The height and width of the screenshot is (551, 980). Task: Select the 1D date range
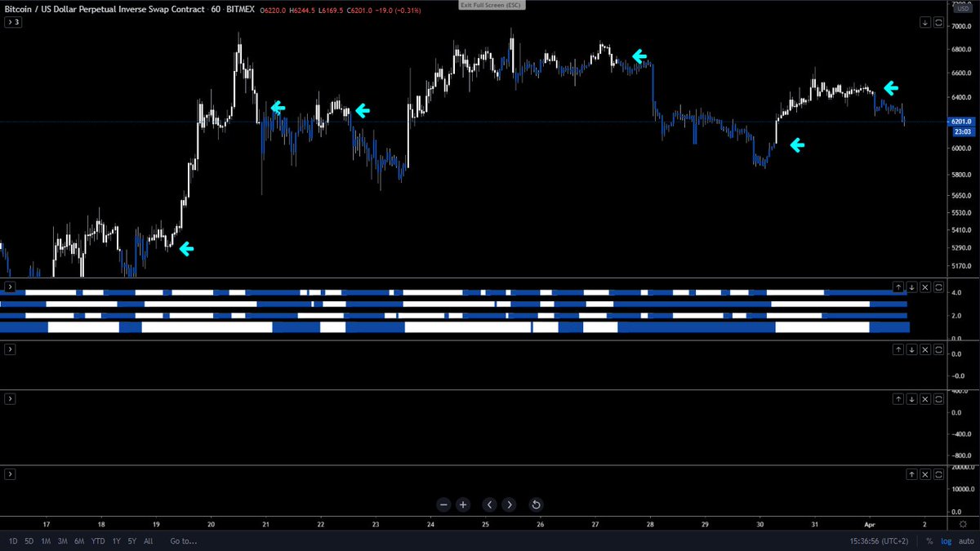point(13,541)
